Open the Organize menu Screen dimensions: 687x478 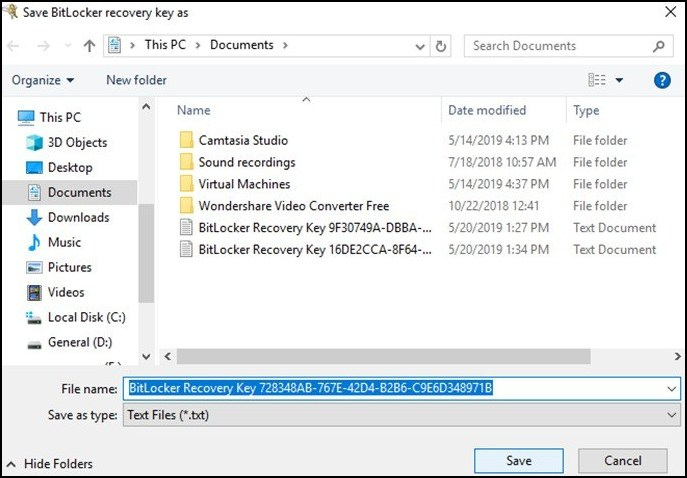coord(42,80)
